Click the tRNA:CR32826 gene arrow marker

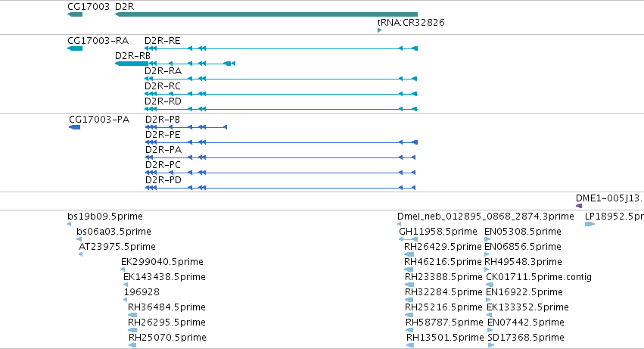click(x=379, y=30)
